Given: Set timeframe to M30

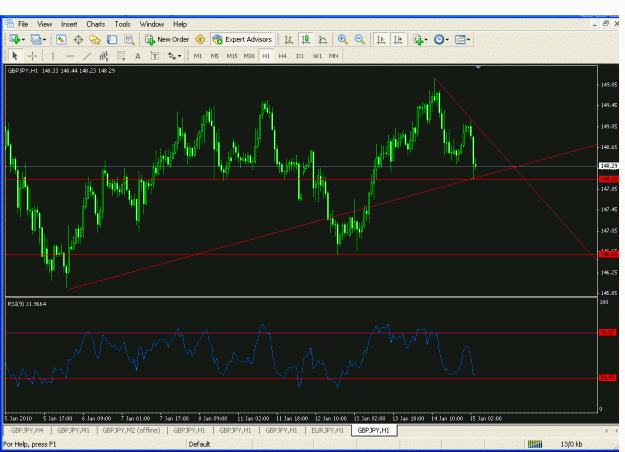Looking at the screenshot, I should (x=249, y=56).
